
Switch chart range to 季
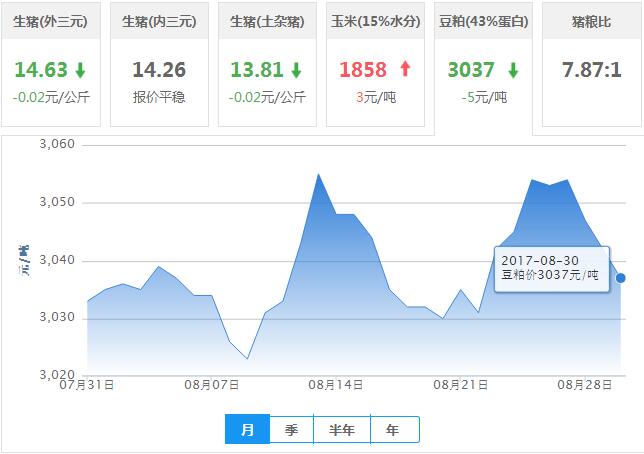click(x=292, y=430)
